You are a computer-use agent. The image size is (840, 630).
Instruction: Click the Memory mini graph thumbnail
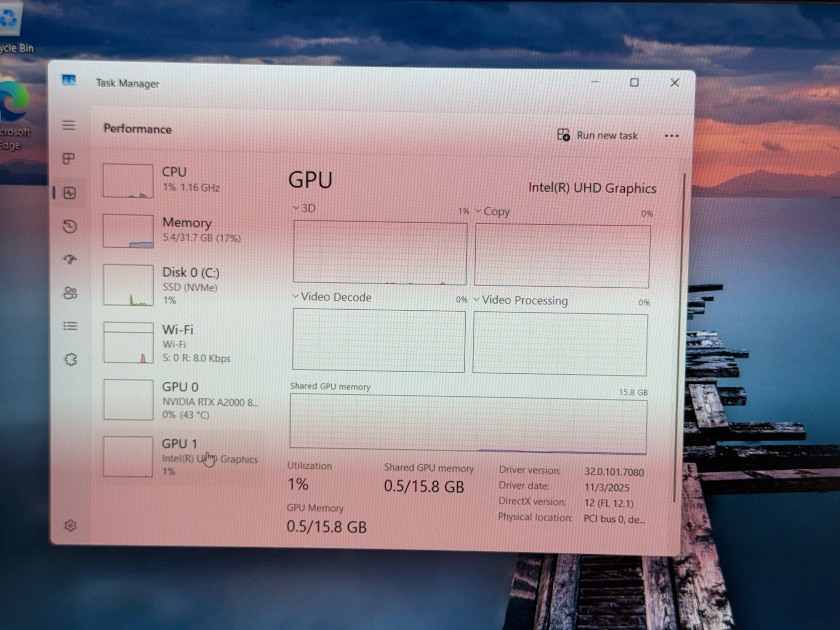click(x=128, y=231)
